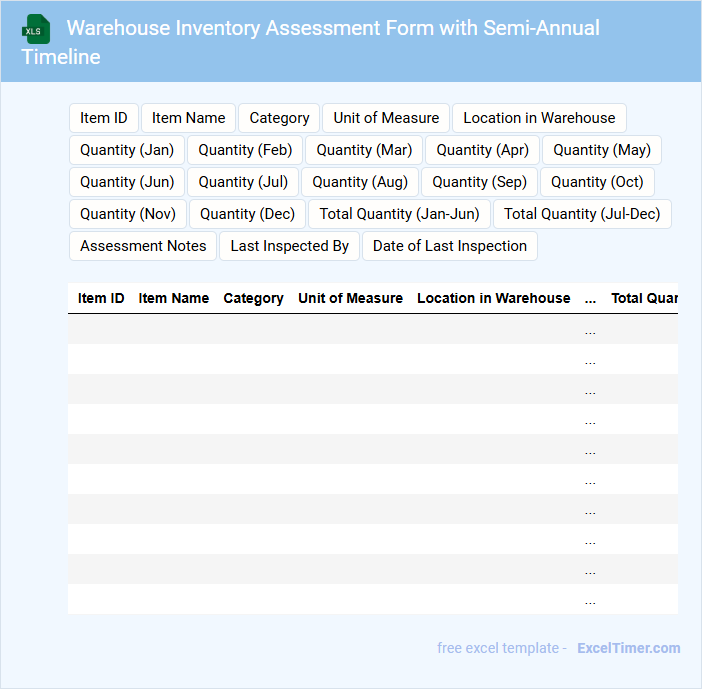Click the Unit of Measure column header
This screenshot has height=689, width=702.
(351, 298)
